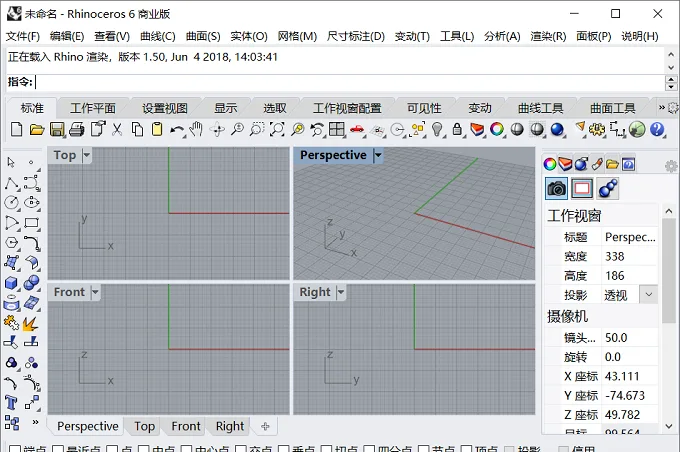The width and height of the screenshot is (680, 452).
Task: Enable the 交点 osnap checkbox
Action: pos(240,449)
